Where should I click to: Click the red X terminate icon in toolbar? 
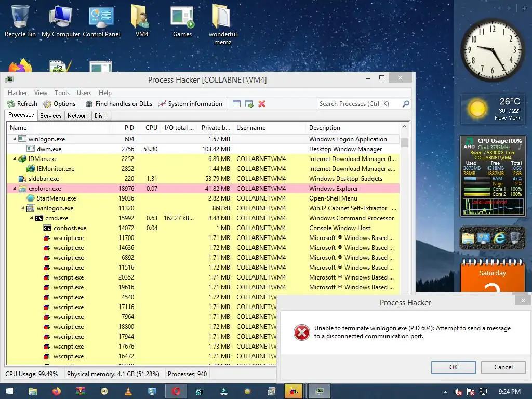tap(262, 104)
